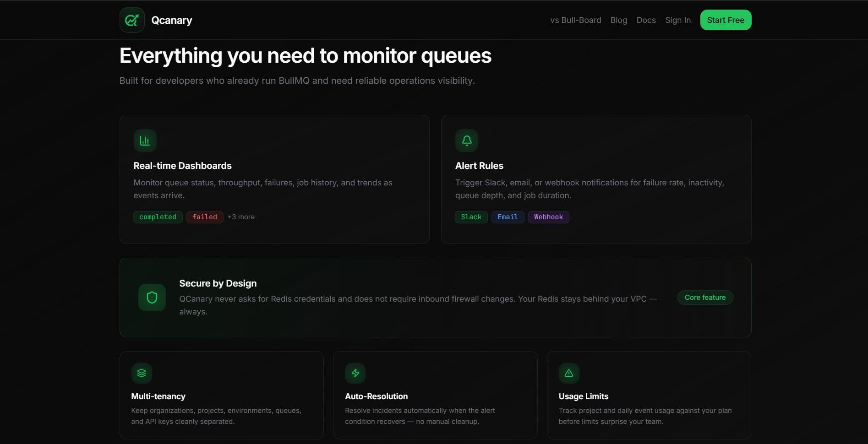
Task: Click the layers icon above Multi-tenancy
Action: (x=142, y=373)
